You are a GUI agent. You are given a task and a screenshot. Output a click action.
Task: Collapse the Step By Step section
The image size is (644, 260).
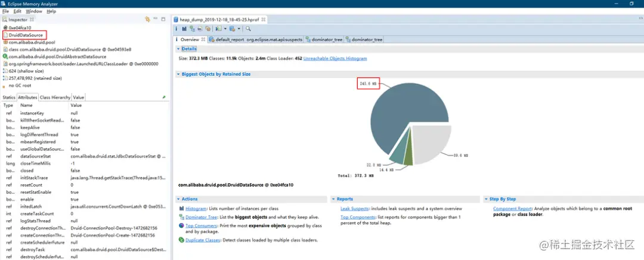pyautogui.click(x=486, y=199)
